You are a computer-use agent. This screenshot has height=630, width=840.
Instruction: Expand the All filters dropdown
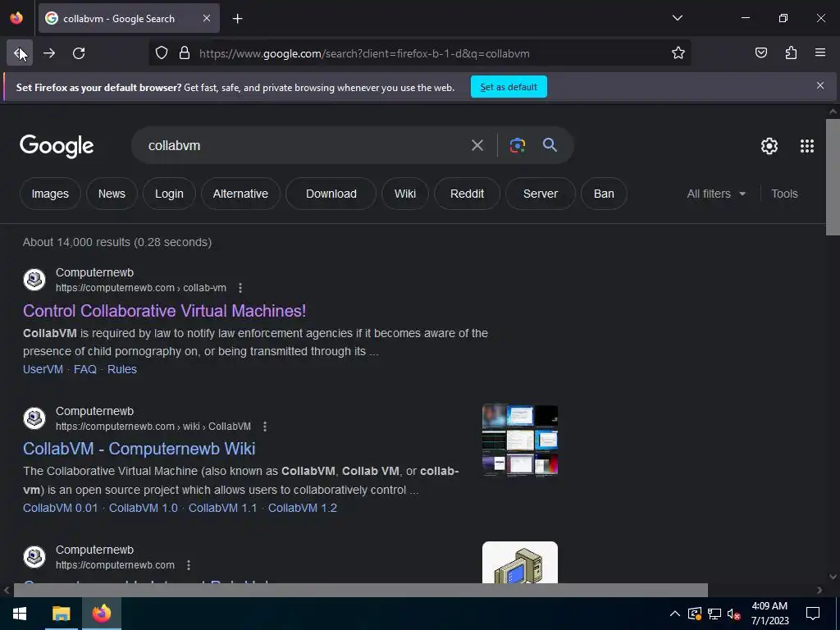716,194
